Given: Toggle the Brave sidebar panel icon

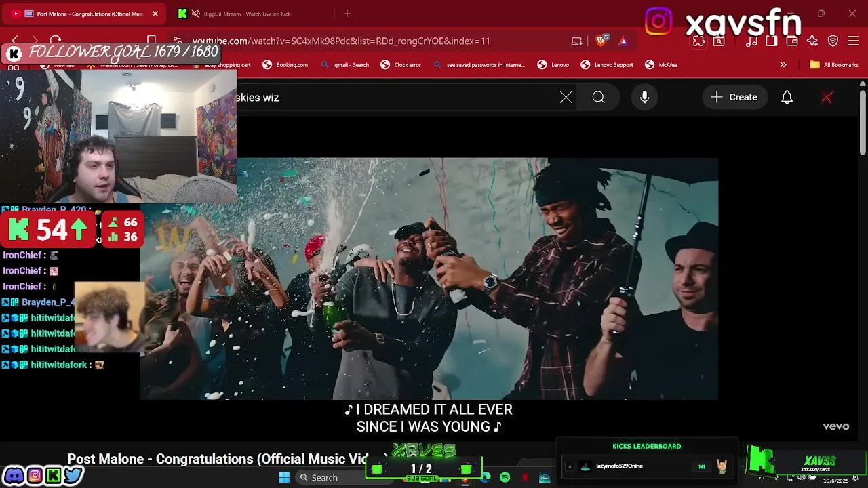Looking at the screenshot, I should click(x=772, y=41).
